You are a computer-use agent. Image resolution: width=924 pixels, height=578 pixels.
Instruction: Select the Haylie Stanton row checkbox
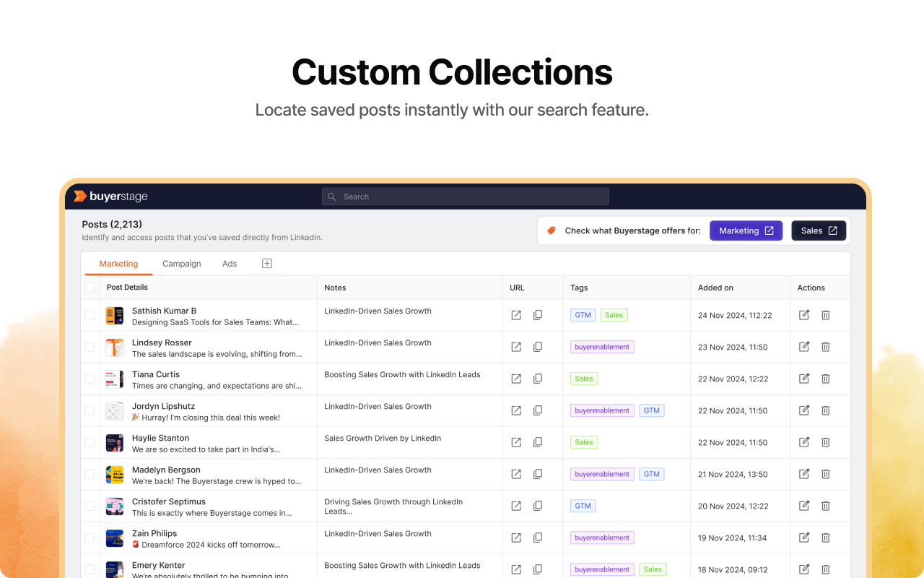tap(90, 442)
